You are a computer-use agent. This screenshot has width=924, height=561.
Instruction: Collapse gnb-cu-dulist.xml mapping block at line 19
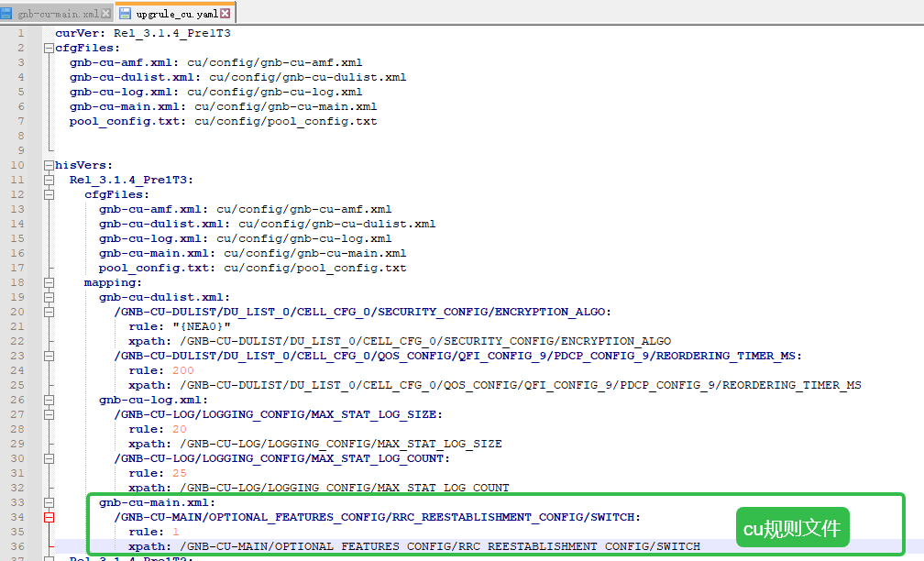pyautogui.click(x=48, y=297)
